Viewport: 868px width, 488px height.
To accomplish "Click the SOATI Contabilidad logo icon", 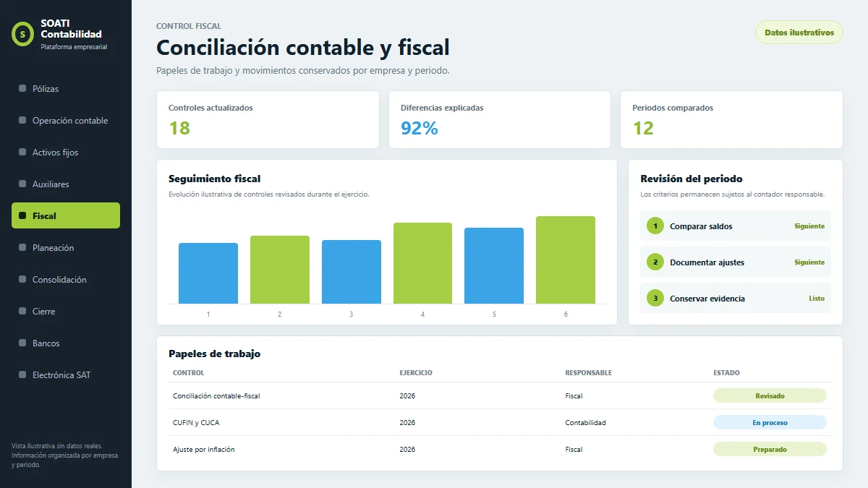I will pos(23,34).
